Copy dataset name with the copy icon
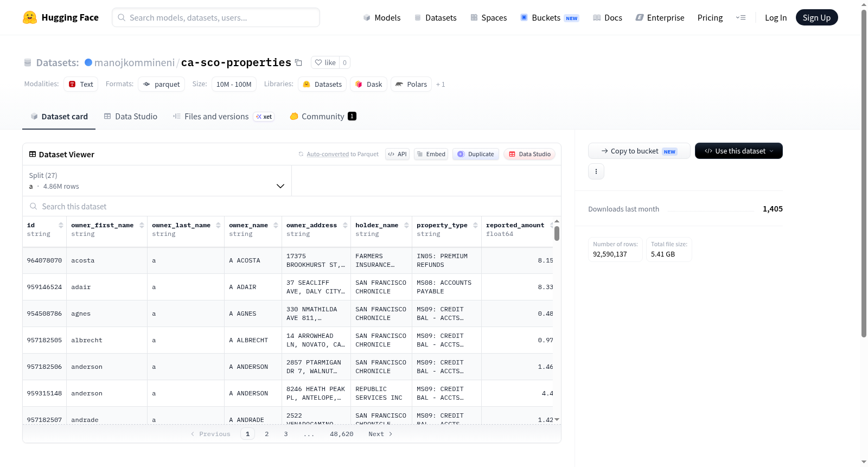 298,62
